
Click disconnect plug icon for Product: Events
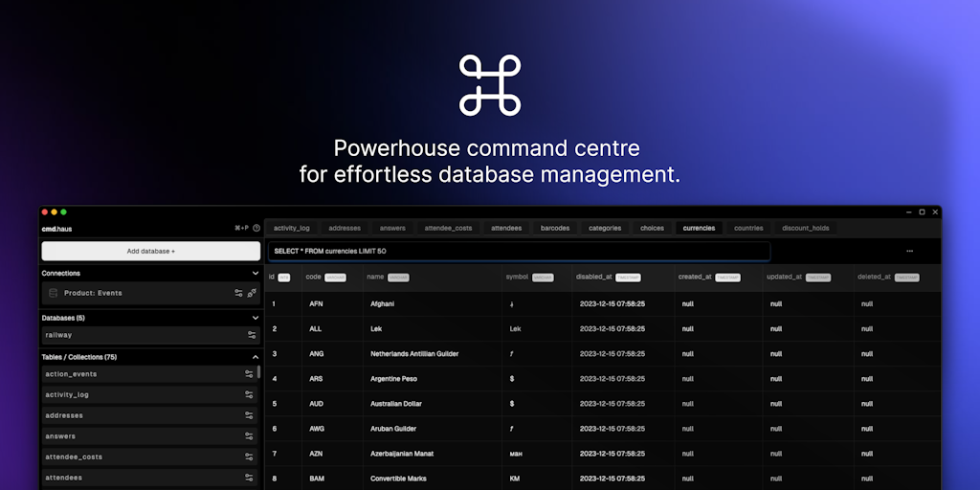pyautogui.click(x=252, y=293)
